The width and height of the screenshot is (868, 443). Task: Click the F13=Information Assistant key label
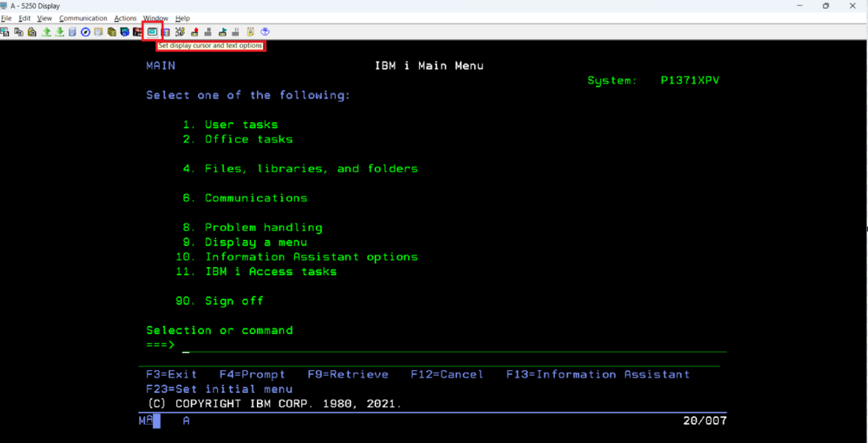click(x=598, y=375)
